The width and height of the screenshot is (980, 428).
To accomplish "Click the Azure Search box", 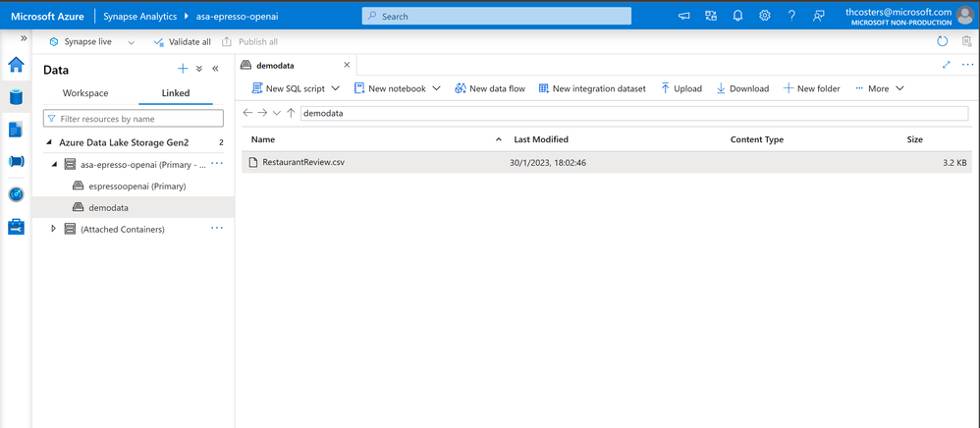I will [496, 17].
